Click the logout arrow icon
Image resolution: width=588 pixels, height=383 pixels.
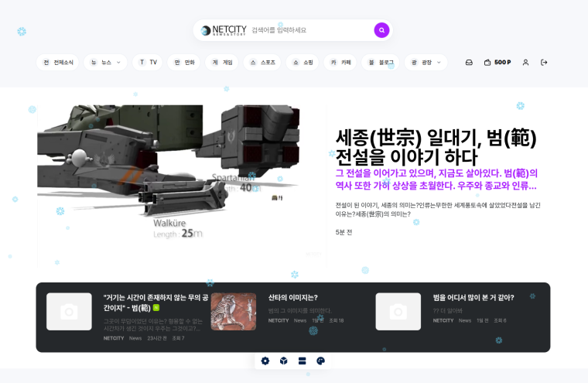click(x=544, y=63)
